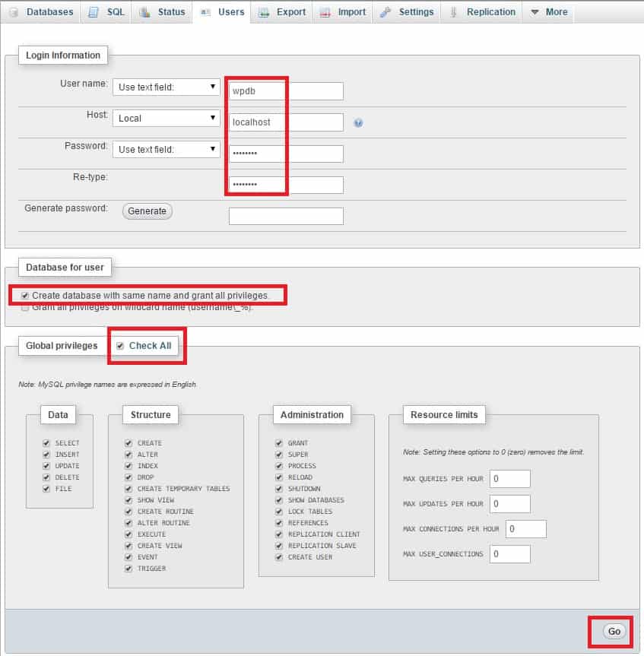Toggle the Check All privileges checkbox
This screenshot has width=644, height=656.
point(120,346)
